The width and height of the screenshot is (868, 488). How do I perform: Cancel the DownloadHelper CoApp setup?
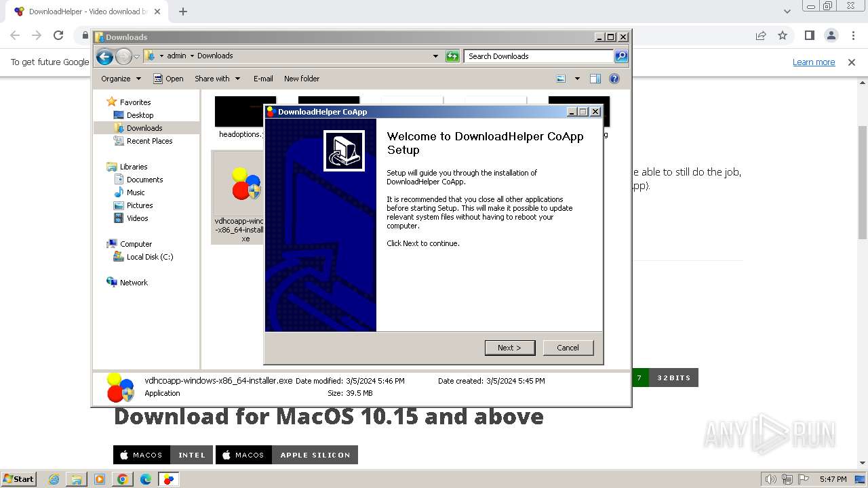[568, 348]
